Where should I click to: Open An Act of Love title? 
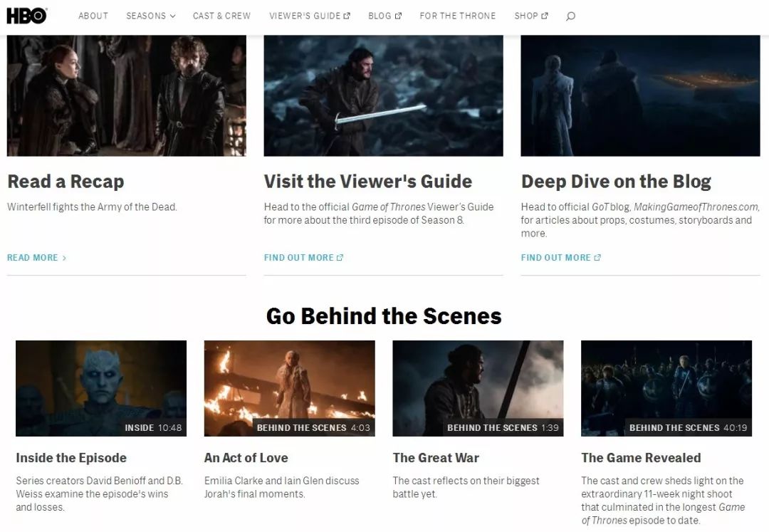(x=246, y=458)
